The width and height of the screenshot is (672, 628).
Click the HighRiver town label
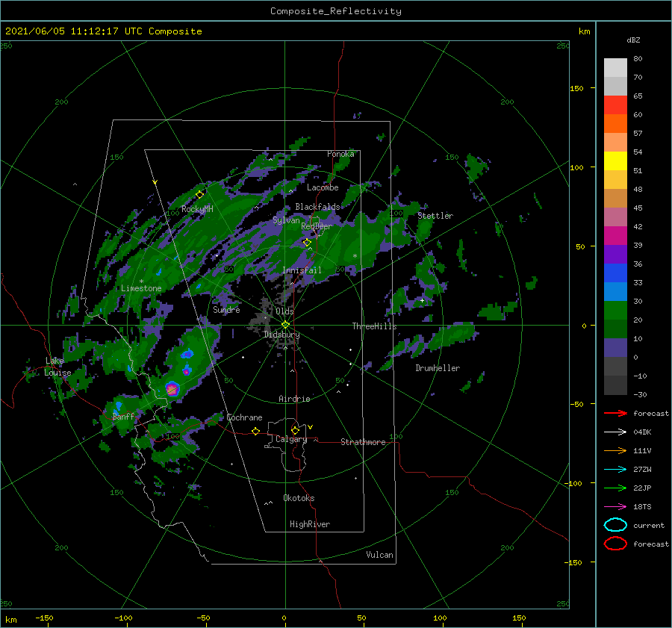tap(310, 524)
